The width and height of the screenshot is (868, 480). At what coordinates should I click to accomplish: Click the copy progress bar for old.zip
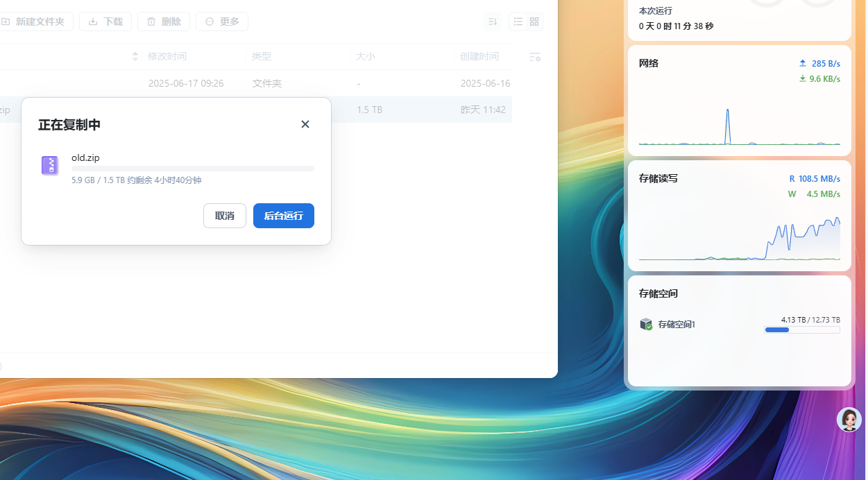[193, 169]
